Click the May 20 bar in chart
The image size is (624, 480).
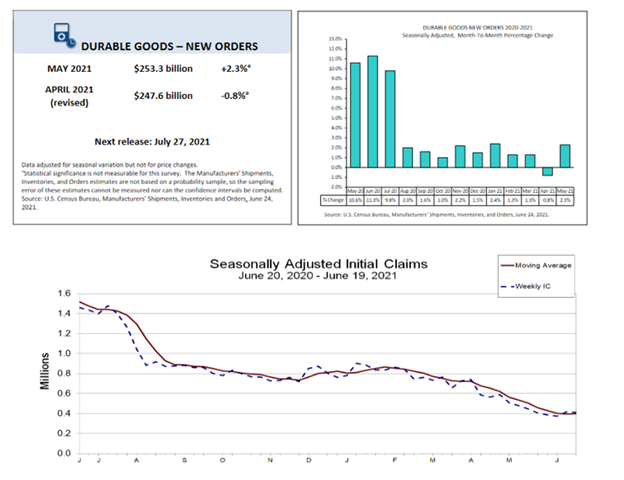[355, 115]
